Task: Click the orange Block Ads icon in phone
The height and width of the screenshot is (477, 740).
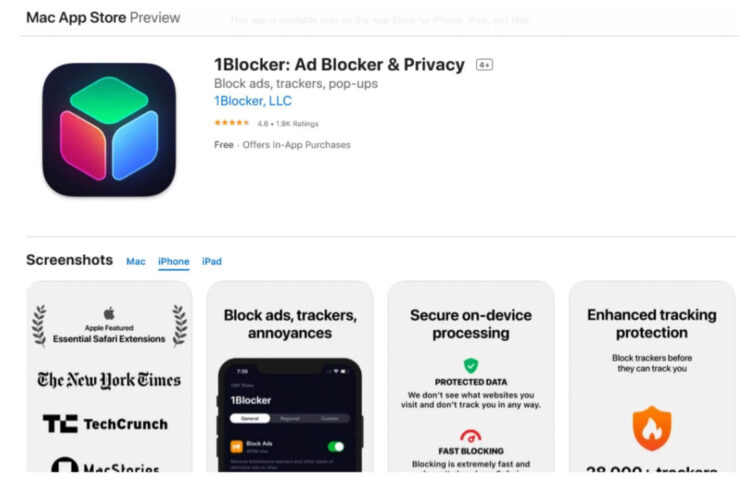Action: click(x=236, y=446)
